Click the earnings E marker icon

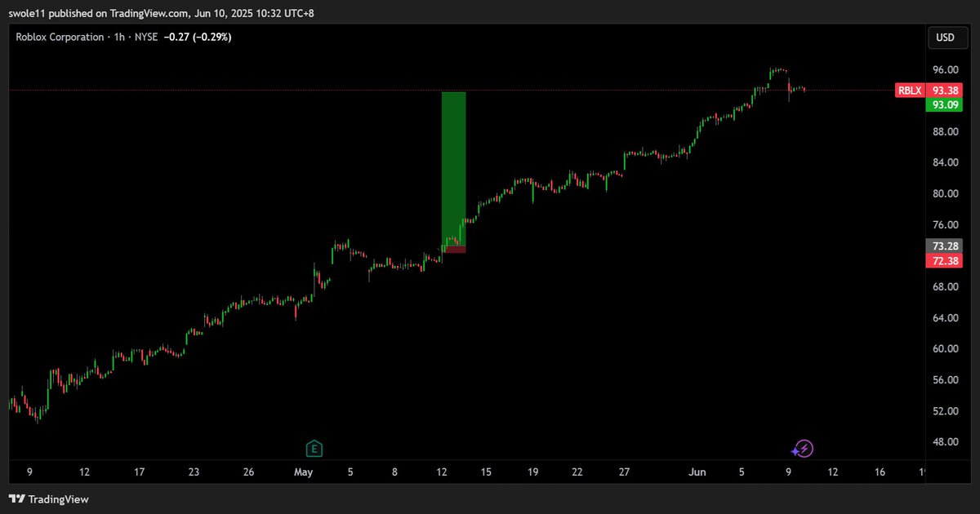coord(314,448)
